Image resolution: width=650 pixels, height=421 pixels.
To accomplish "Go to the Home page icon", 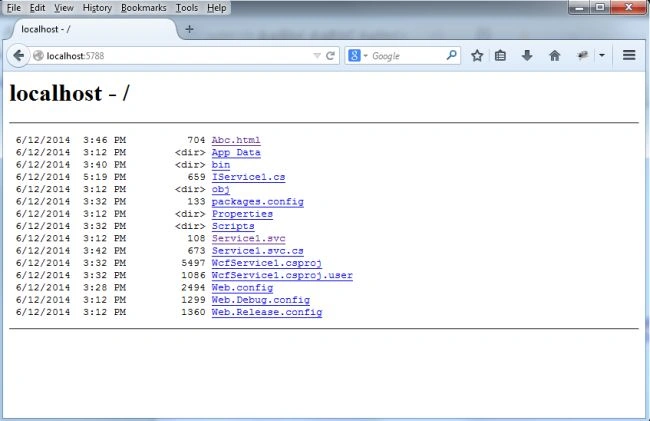I will 554,56.
